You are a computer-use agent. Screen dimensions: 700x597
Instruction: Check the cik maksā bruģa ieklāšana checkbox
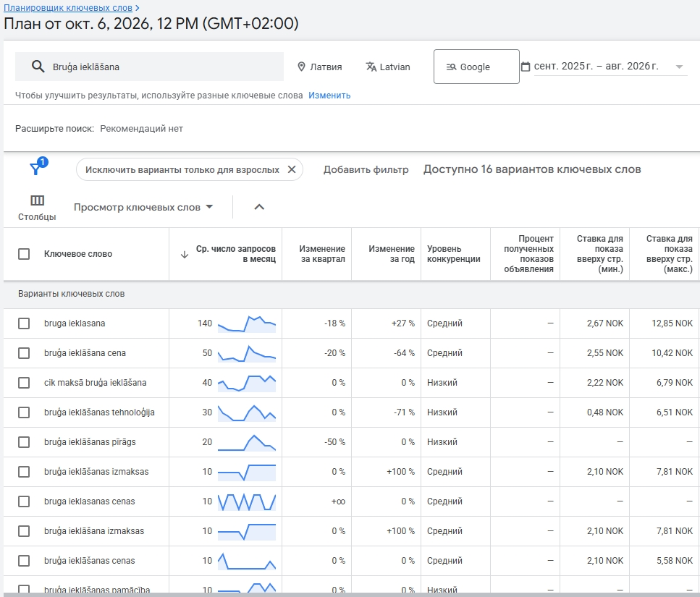coord(24,383)
